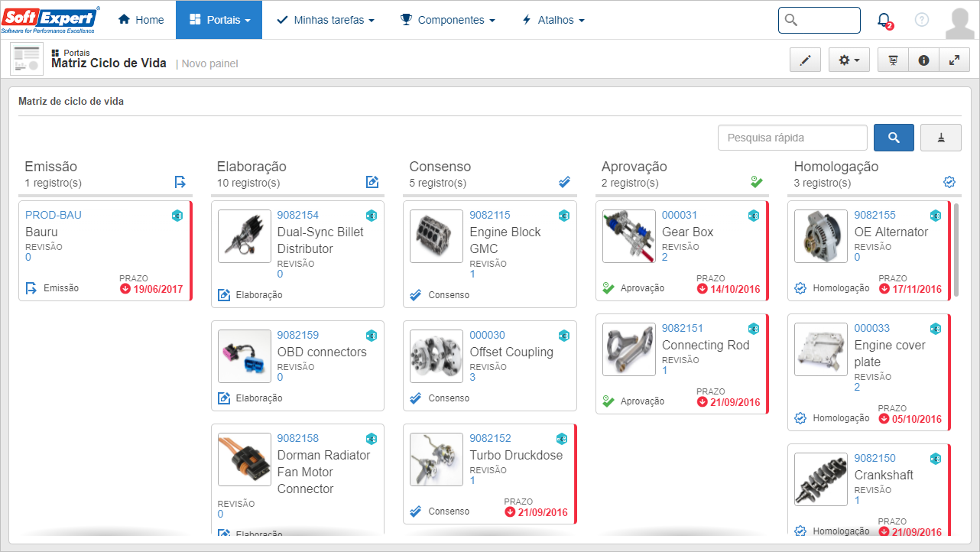Click the blue search magnifier button

point(894,138)
